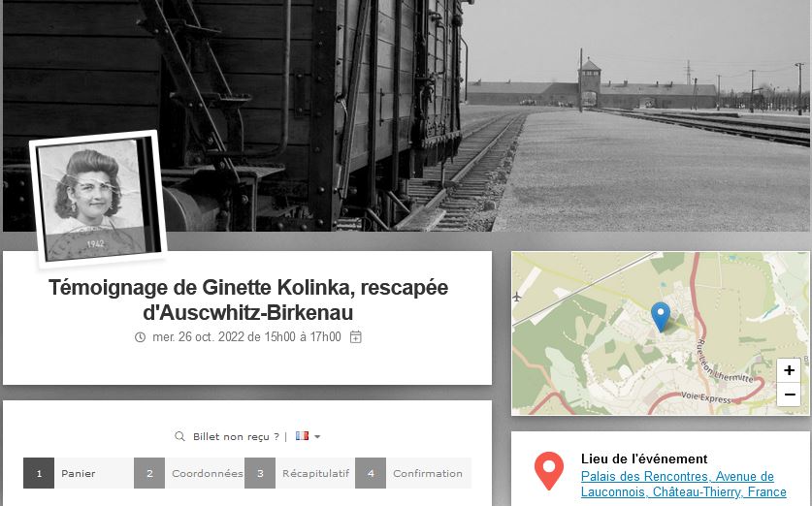The width and height of the screenshot is (812, 506).
Task: Go to step 4 Confirmation
Action: (413, 473)
